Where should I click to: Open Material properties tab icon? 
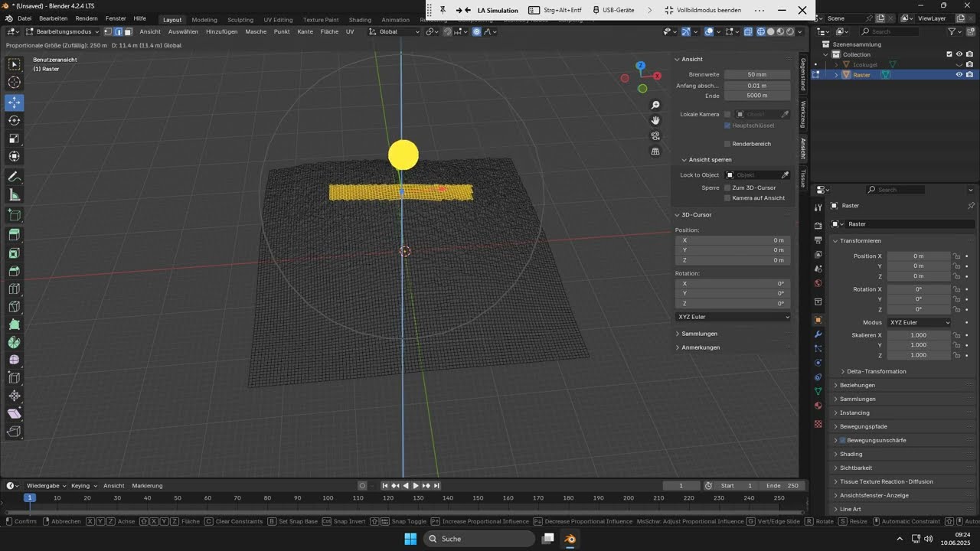click(818, 406)
